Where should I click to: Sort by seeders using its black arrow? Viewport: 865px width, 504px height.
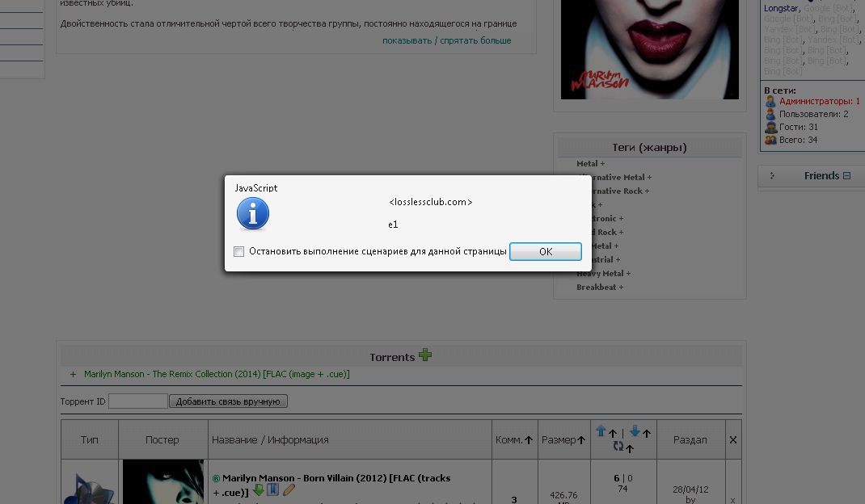[613, 434]
